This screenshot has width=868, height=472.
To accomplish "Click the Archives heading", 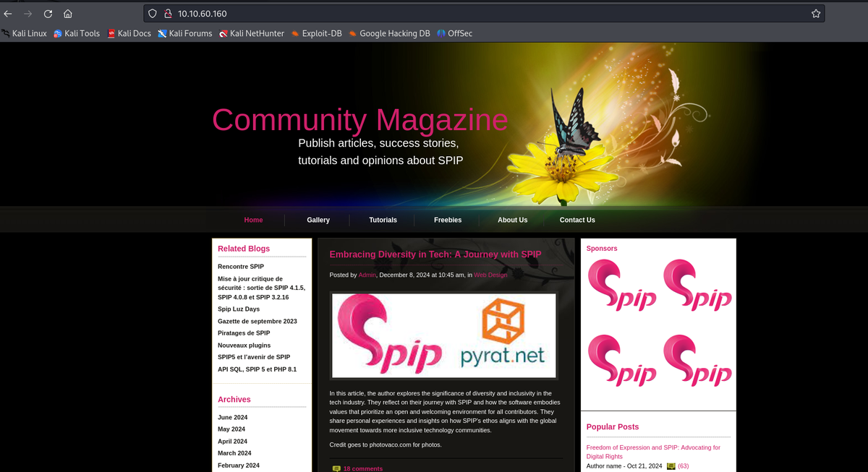I will 234,399.
